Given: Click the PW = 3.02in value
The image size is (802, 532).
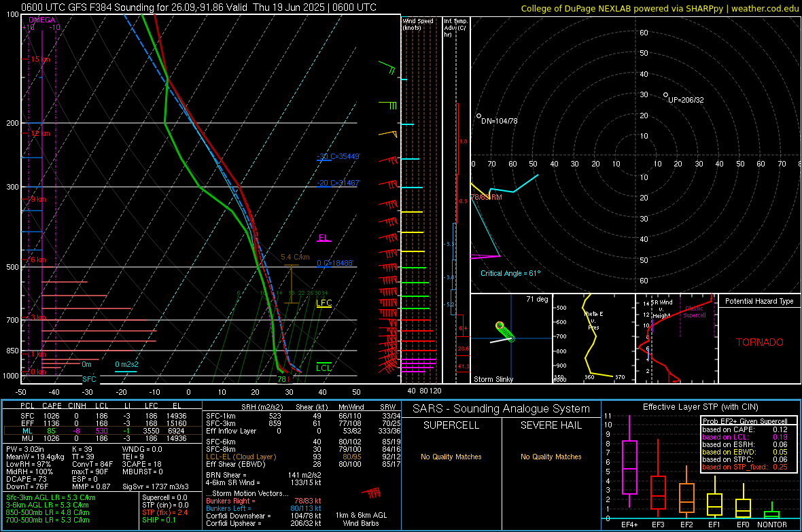Looking at the screenshot, I should [25, 449].
